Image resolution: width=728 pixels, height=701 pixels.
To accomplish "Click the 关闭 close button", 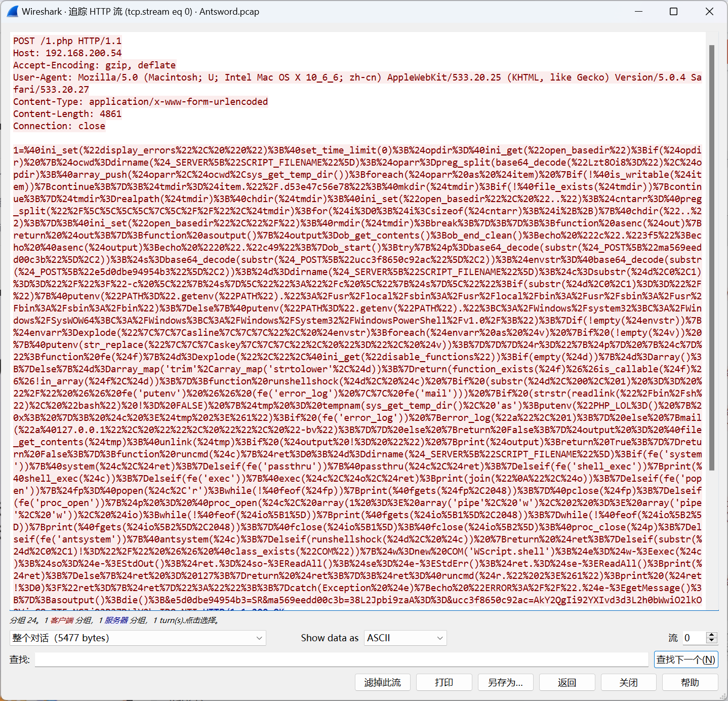I will coord(628,682).
